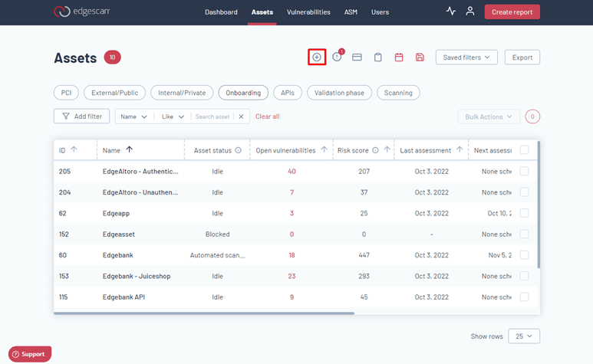
Task: Toggle Internal/Private filter chip
Action: pyautogui.click(x=182, y=93)
